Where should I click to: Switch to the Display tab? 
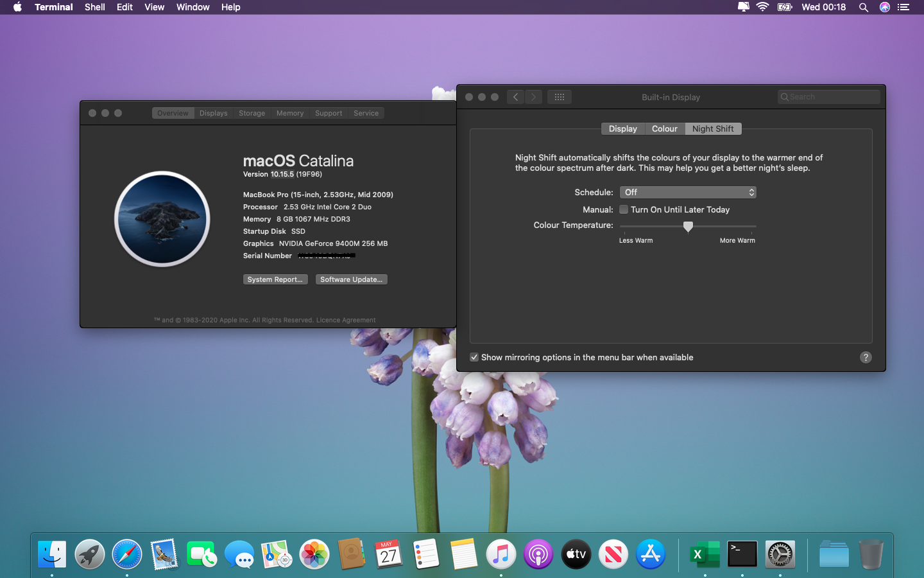[x=622, y=128]
